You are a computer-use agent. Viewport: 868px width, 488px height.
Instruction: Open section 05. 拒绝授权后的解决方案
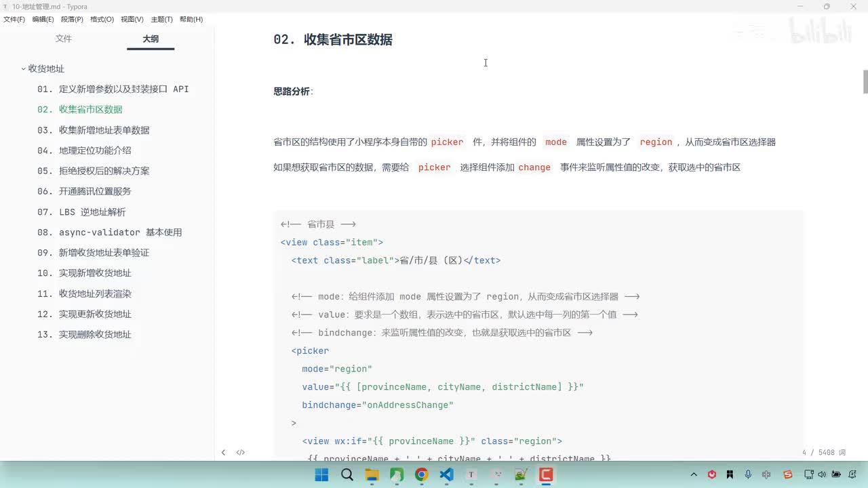coord(94,171)
